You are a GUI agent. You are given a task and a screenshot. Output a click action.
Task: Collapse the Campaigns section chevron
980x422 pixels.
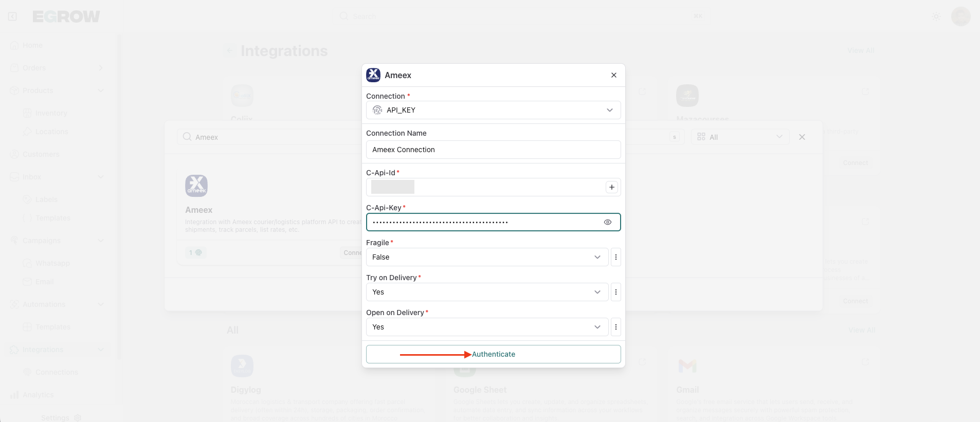(x=101, y=241)
